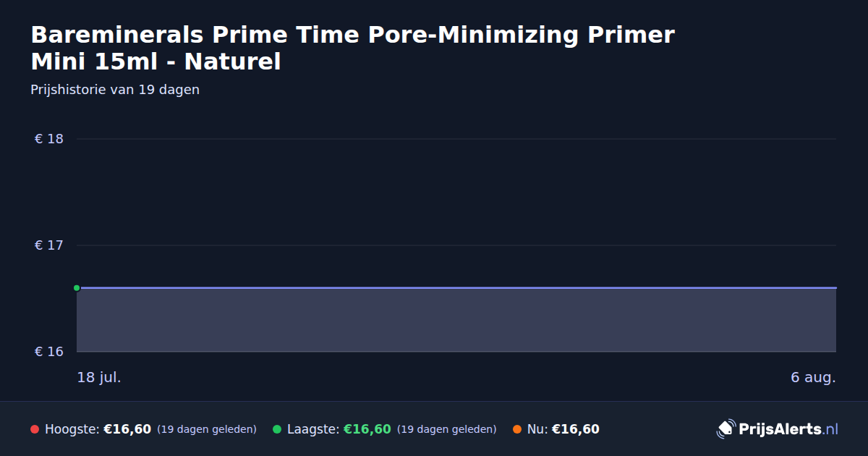The height and width of the screenshot is (456, 868).
Task: Click the 19 dagen geleden note after Laagste
Action: [x=447, y=429]
